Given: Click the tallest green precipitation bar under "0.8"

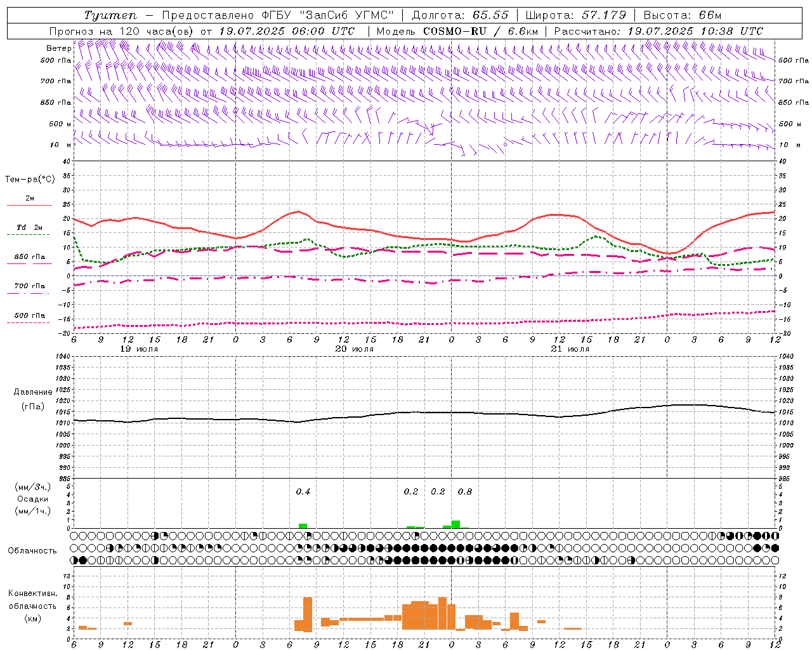Looking at the screenshot, I should pos(455,524).
